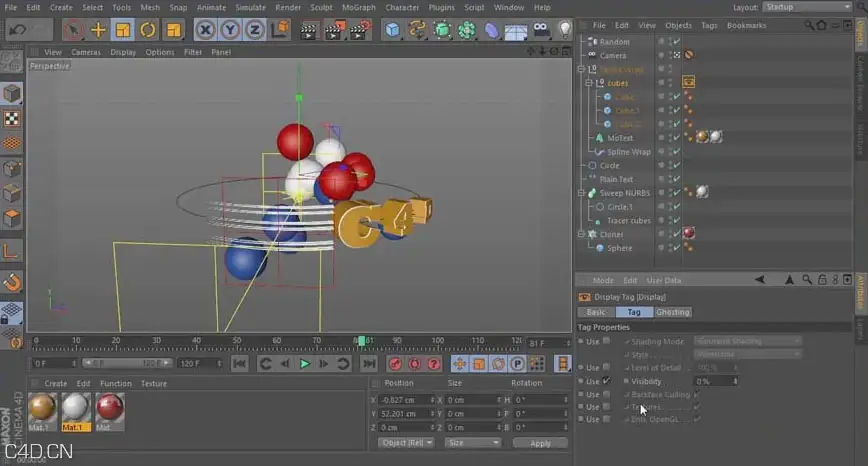The image size is (868, 466).
Task: Toggle Use checkbox for Shading Mode
Action: [606, 341]
